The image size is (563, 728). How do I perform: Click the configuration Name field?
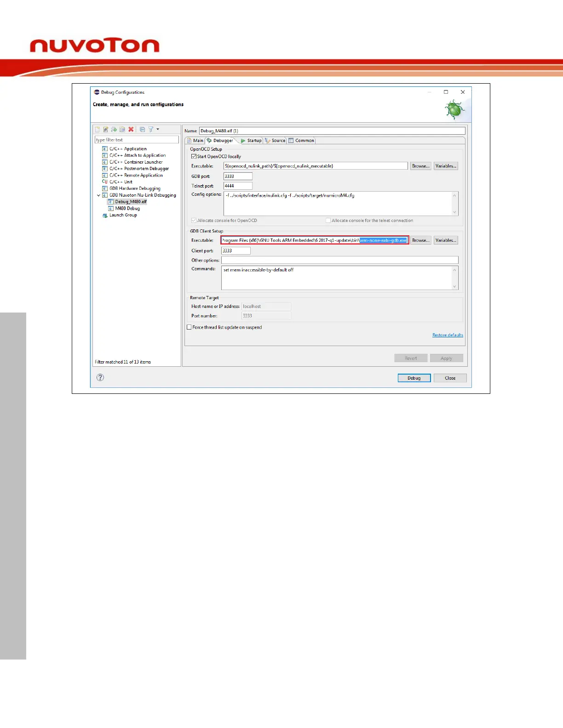click(x=332, y=131)
